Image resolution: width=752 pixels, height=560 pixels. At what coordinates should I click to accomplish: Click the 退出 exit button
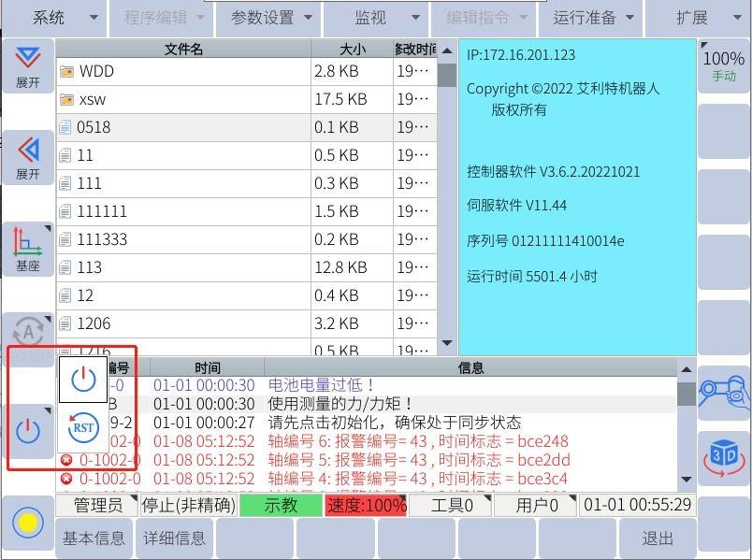coord(658,538)
